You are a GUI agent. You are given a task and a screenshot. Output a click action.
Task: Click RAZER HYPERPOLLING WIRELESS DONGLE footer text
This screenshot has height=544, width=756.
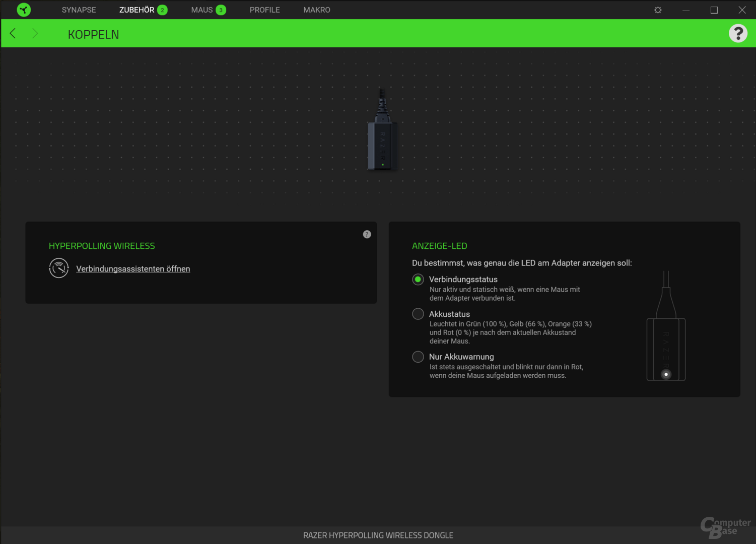[378, 535]
